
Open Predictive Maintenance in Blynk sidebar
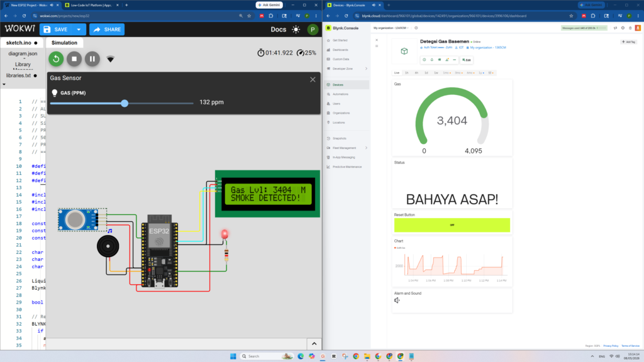(347, 167)
